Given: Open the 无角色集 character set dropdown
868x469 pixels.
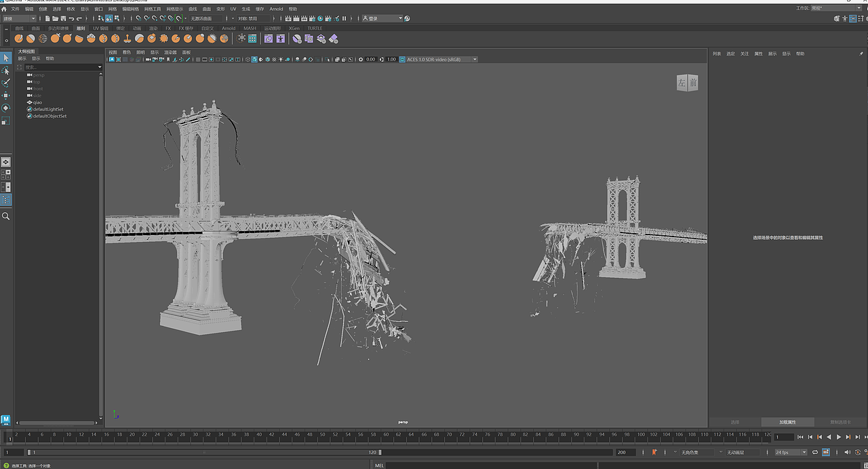Looking at the screenshot, I should (696, 452).
